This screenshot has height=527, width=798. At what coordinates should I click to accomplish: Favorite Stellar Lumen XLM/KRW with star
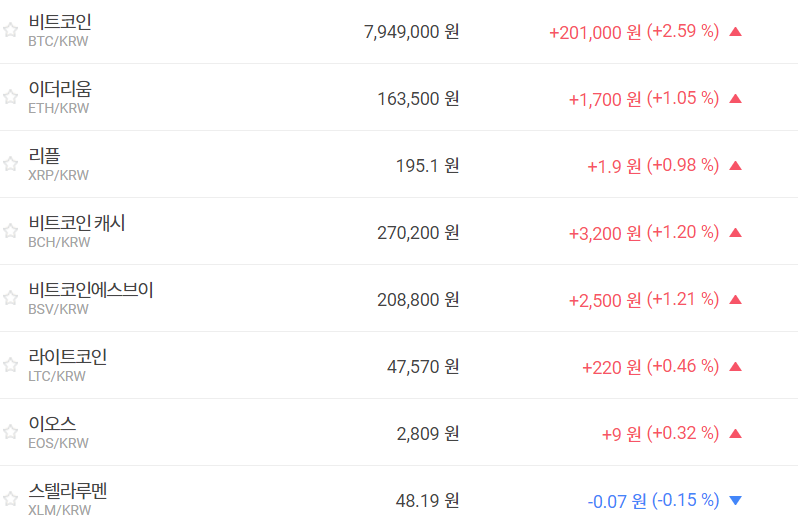(x=10, y=498)
